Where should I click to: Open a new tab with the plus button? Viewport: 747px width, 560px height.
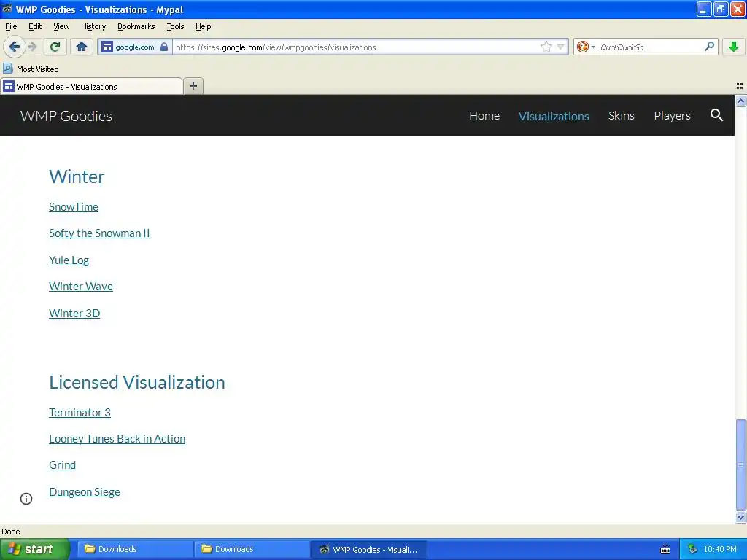point(193,86)
